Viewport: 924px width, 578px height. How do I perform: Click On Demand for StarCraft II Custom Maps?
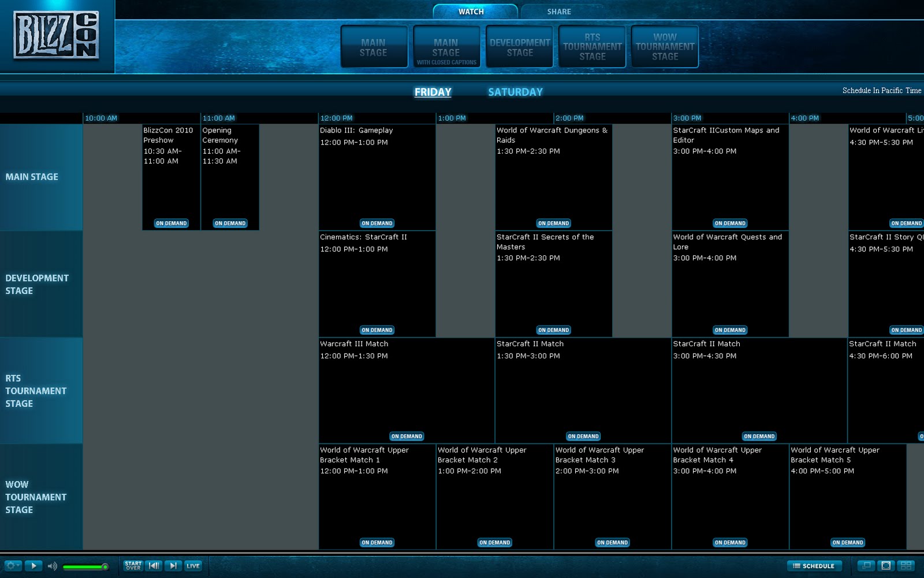[x=731, y=224]
